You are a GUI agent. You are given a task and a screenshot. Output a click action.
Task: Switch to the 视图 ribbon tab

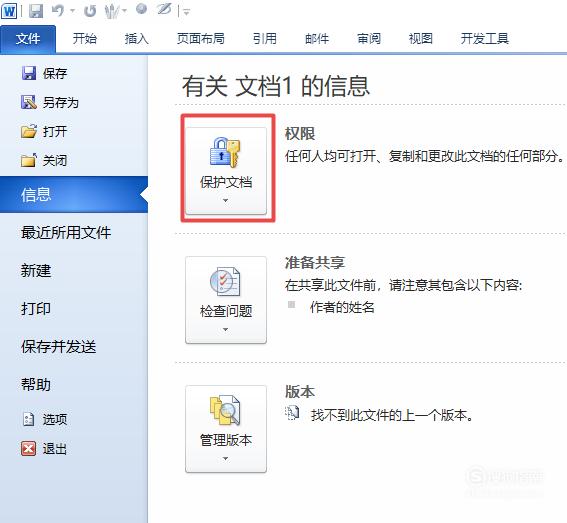(421, 38)
